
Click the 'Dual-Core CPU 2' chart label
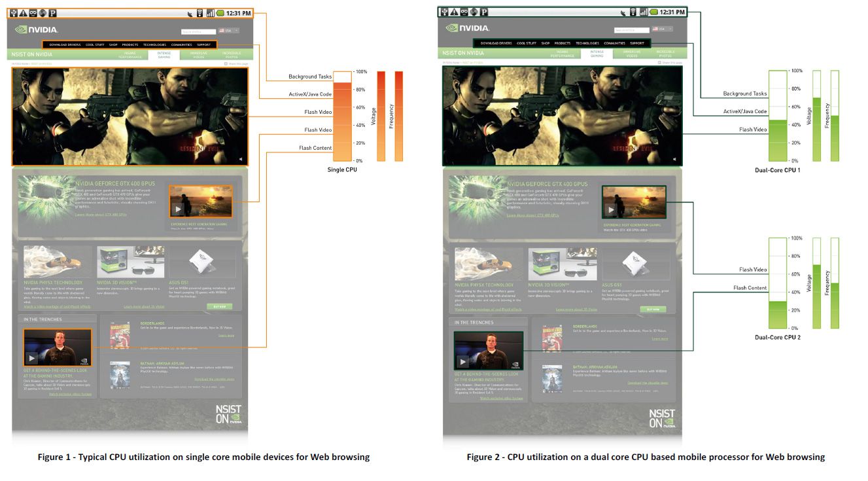tap(777, 337)
